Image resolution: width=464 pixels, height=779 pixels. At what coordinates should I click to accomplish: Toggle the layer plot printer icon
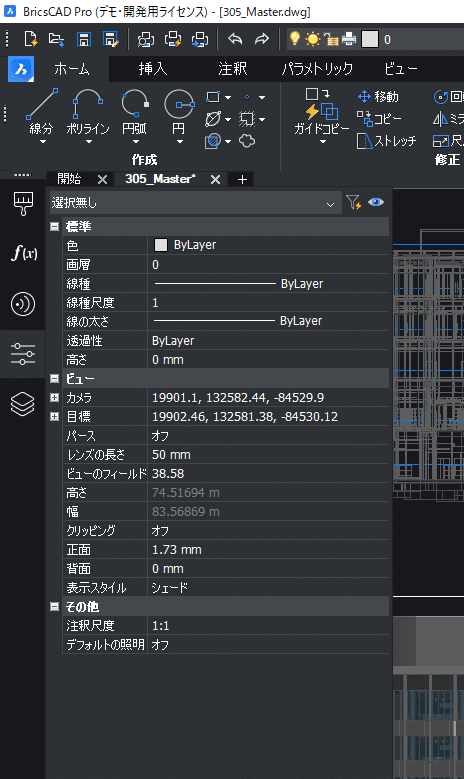pyautogui.click(x=349, y=39)
